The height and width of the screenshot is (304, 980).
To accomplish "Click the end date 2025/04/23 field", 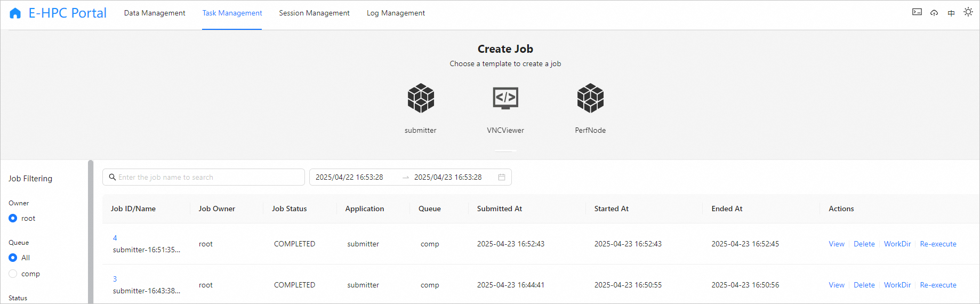I will pyautogui.click(x=448, y=177).
